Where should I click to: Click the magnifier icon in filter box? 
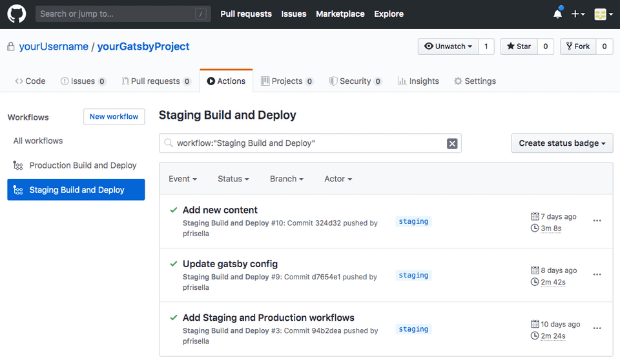[169, 143]
